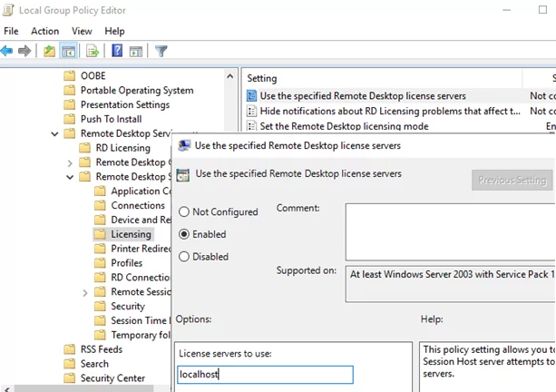This screenshot has width=556, height=392.
Task: Expand the Remote Session Environment node chevron
Action: [85, 293]
